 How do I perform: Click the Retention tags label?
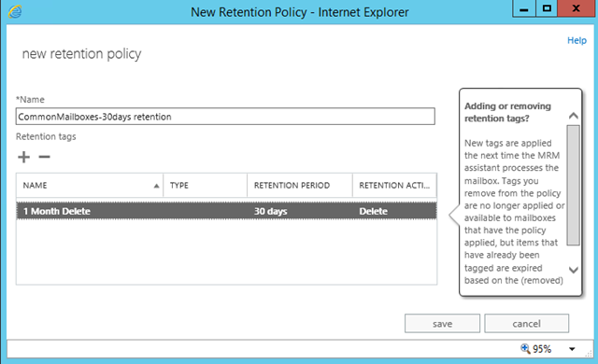pyautogui.click(x=46, y=136)
